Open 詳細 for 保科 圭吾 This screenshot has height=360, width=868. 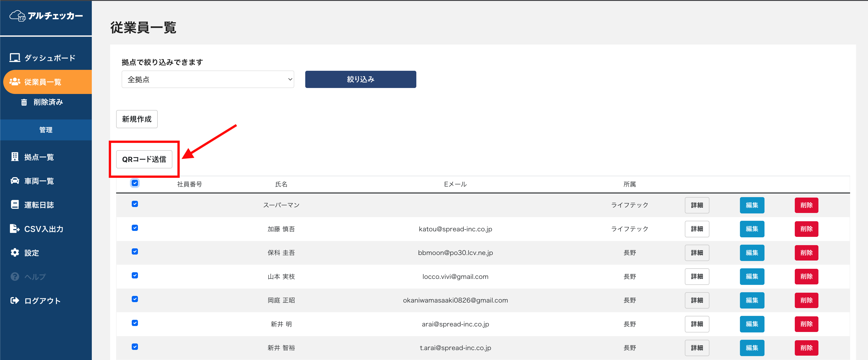[697, 253]
